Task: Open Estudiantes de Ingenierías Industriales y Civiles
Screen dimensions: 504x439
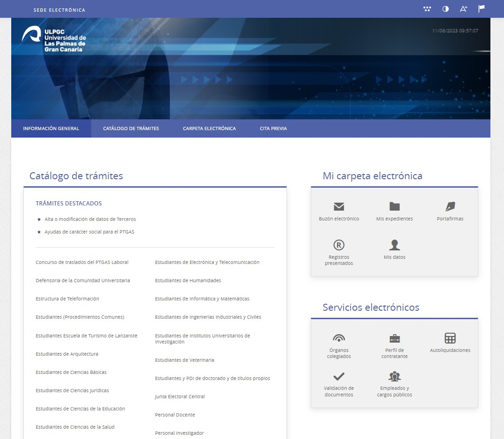Action: point(208,317)
